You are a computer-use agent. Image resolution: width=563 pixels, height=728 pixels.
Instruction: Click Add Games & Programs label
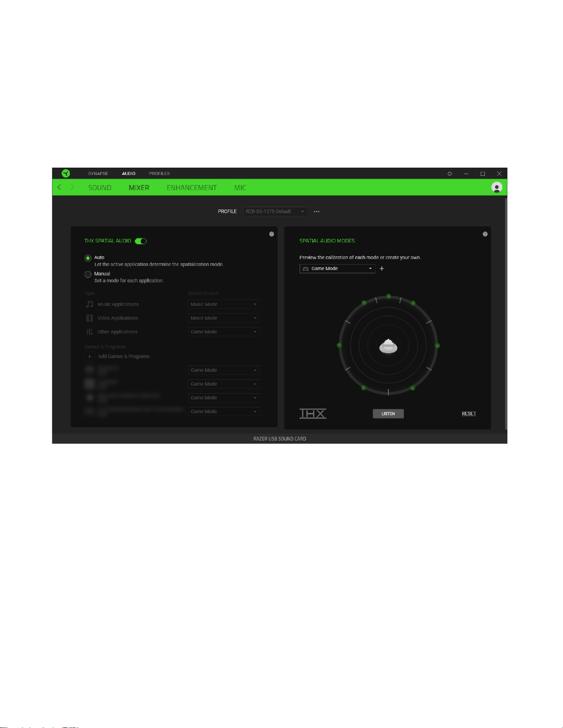tap(124, 356)
